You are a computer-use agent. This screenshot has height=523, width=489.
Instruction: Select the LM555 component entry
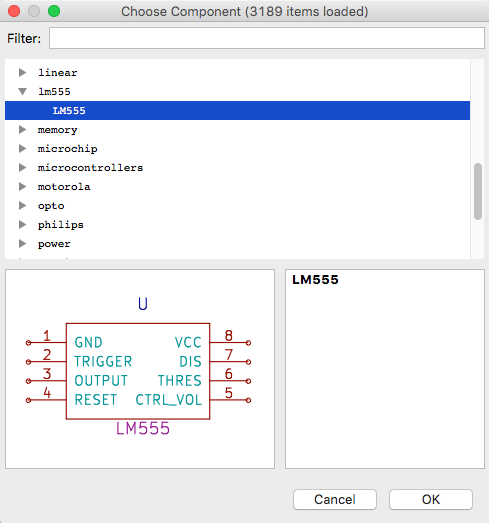point(237,110)
